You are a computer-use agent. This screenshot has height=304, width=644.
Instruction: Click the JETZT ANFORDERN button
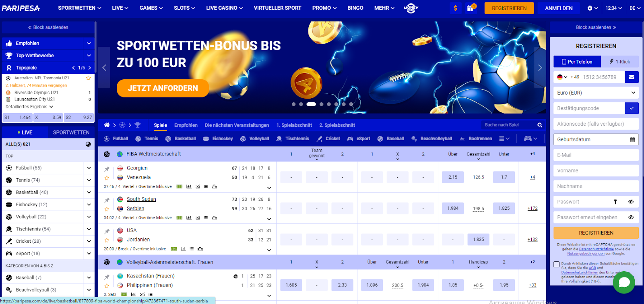(163, 88)
